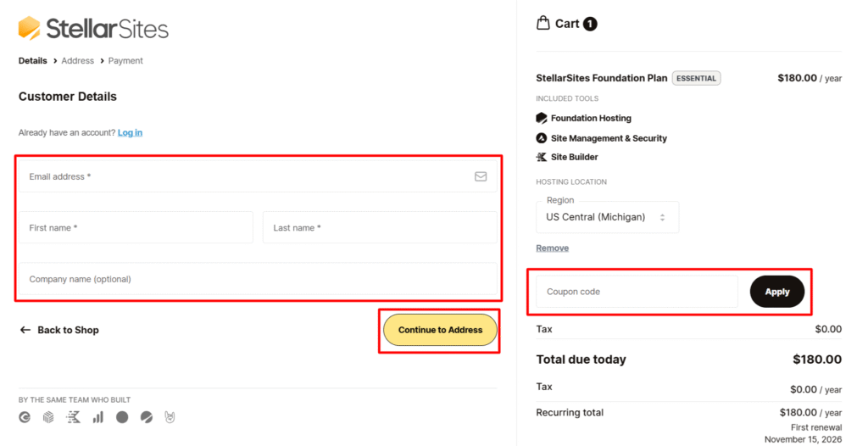This screenshot has width=868, height=446.
Task: Click the stacked cube brand icon in footer
Action: point(49,417)
